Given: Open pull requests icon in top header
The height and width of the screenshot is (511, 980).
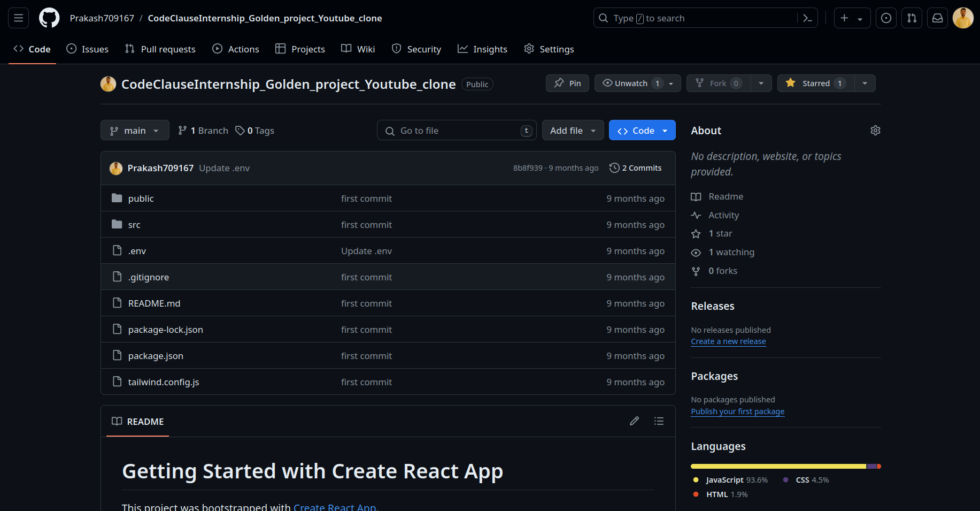Looking at the screenshot, I should [x=912, y=18].
